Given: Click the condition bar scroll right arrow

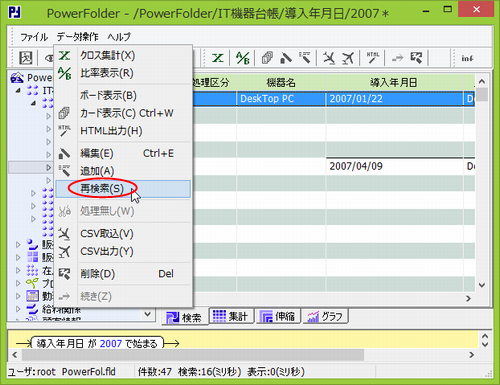Looking at the screenshot, I should coord(471,355).
